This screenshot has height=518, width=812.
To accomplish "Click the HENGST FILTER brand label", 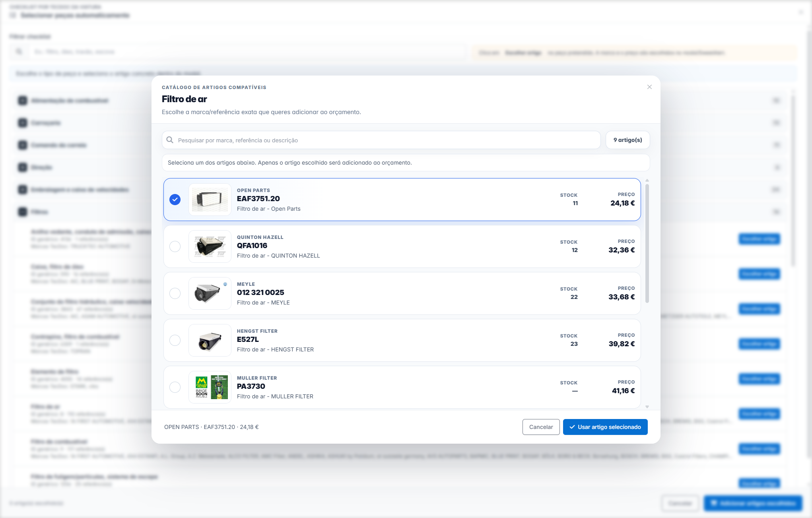I will pyautogui.click(x=257, y=331).
